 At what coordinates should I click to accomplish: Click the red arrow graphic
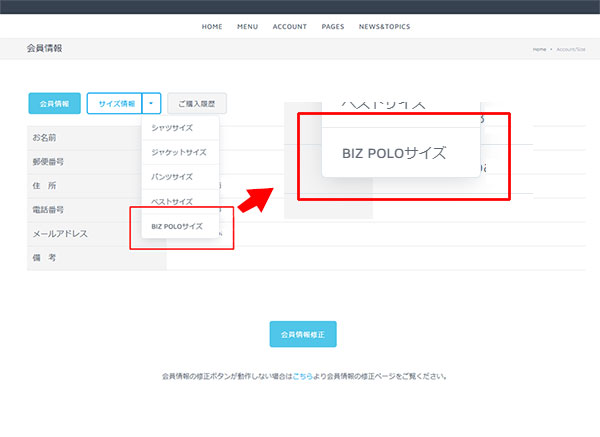coord(261,194)
